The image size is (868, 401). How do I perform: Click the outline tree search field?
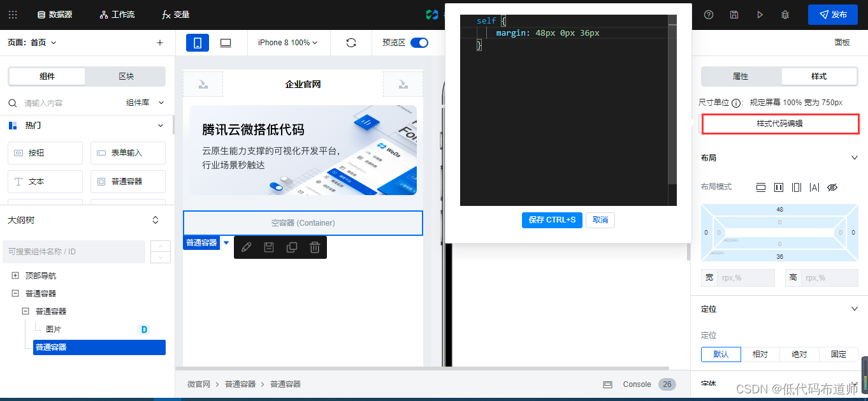click(74, 252)
